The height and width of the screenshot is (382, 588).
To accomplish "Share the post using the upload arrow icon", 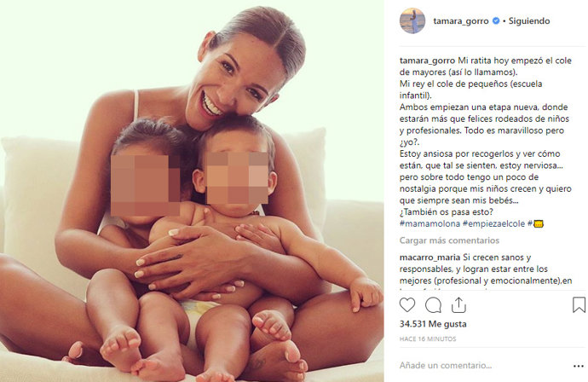I will (x=458, y=305).
